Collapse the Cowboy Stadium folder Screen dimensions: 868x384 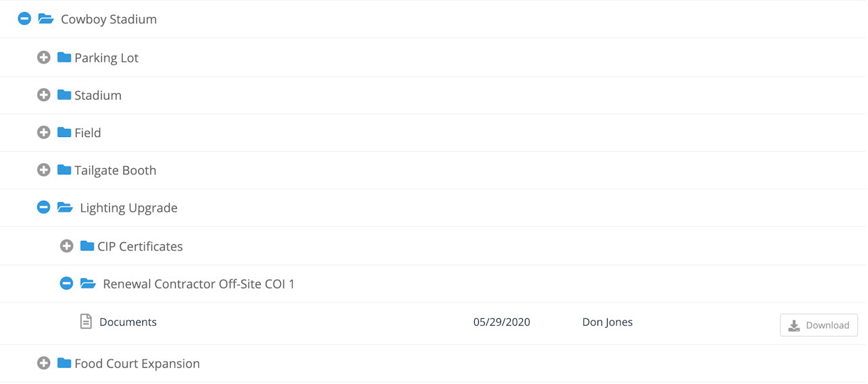point(24,19)
